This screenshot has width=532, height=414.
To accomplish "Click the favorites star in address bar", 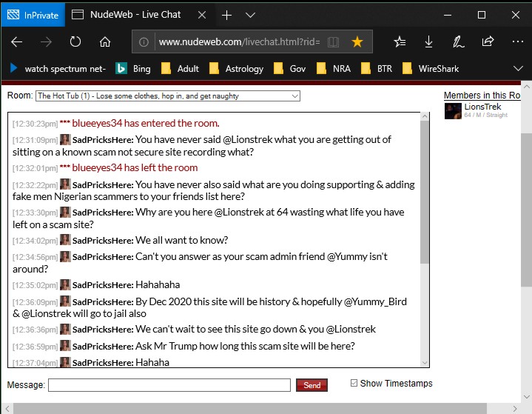I will pyautogui.click(x=357, y=42).
